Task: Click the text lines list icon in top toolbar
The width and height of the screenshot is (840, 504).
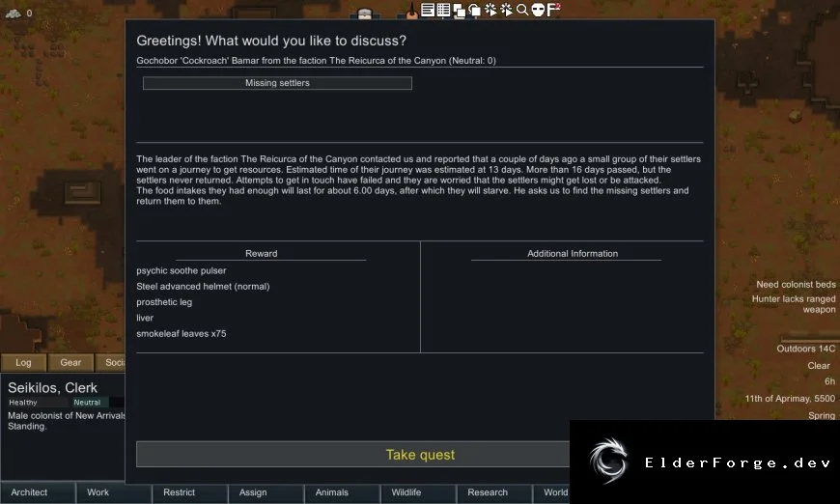Action: click(x=428, y=10)
